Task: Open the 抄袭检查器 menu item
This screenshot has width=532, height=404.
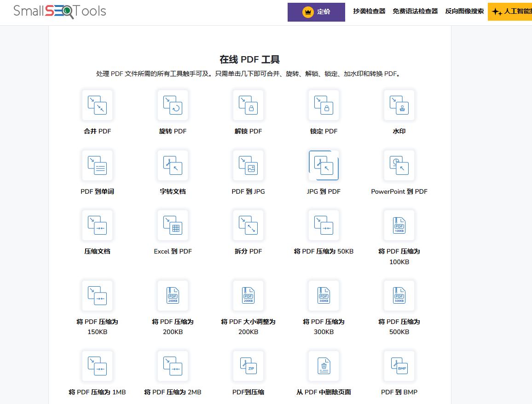Action: pyautogui.click(x=369, y=12)
